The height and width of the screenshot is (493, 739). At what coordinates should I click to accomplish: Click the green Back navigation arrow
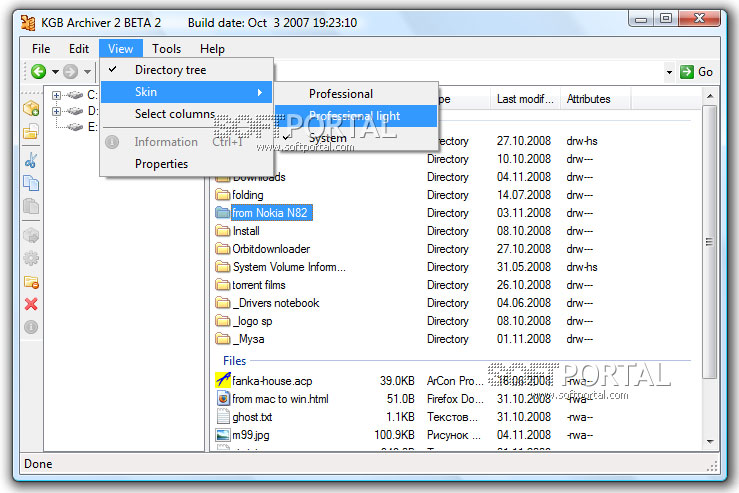(39, 72)
